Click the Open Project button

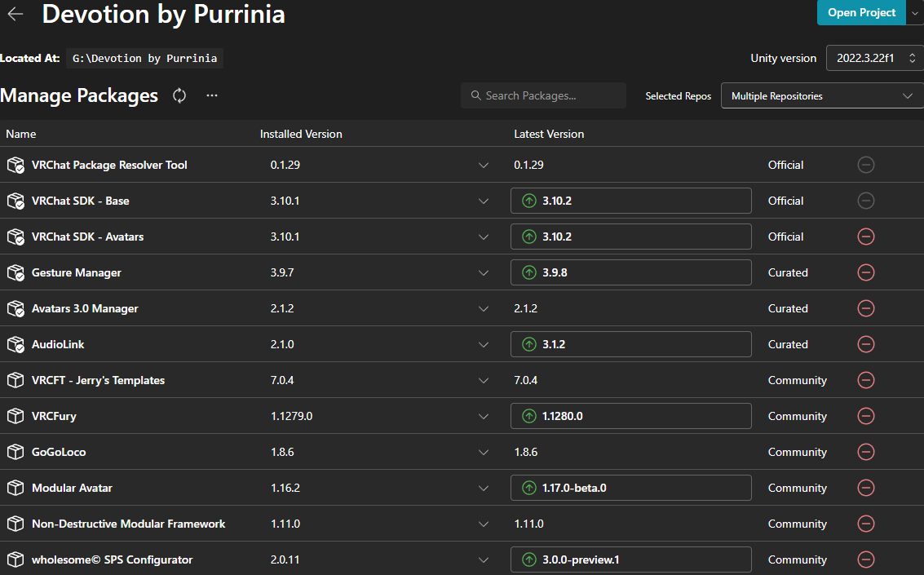[x=861, y=12]
